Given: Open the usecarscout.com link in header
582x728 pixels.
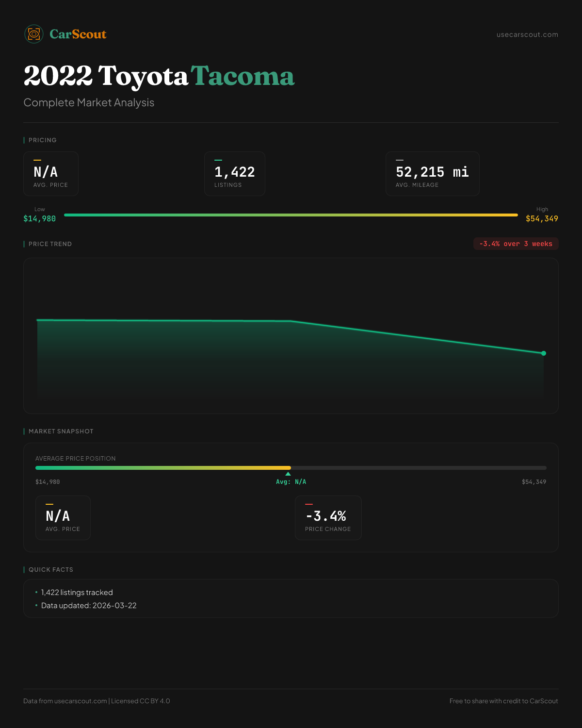Looking at the screenshot, I should 527,34.
